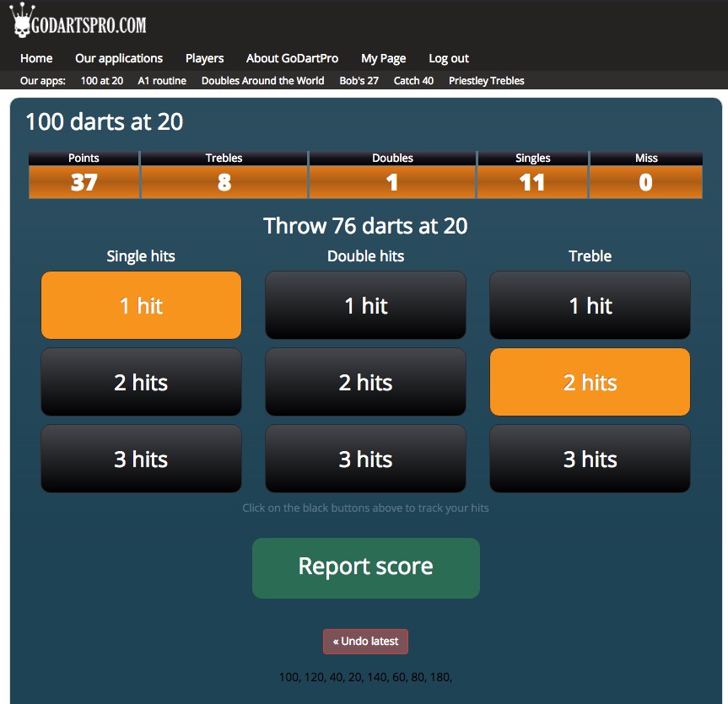This screenshot has width=728, height=704.
Task: Open the A1 routine app
Action: (162, 81)
